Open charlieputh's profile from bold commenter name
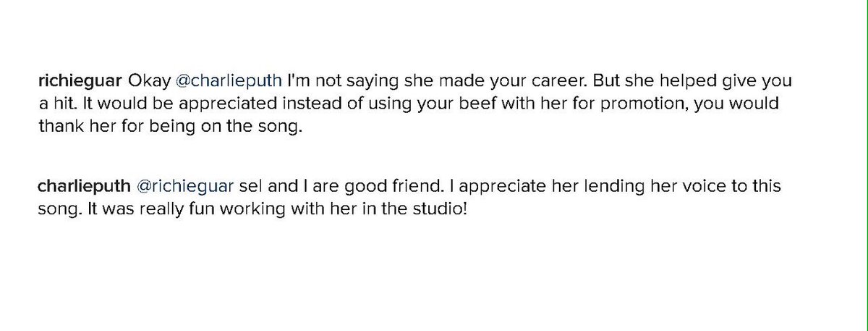Viewport: 868px width, 331px height. (x=83, y=187)
